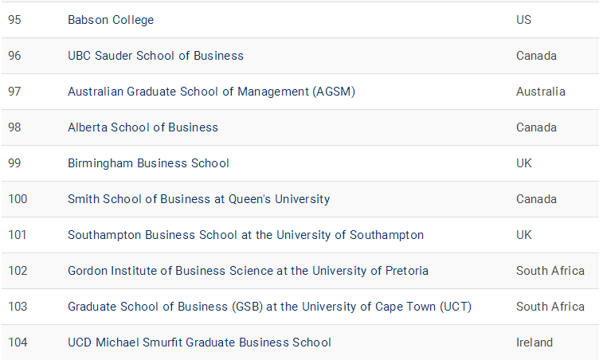
Task: Click South Africa cell in row 102
Action: pyautogui.click(x=550, y=271)
